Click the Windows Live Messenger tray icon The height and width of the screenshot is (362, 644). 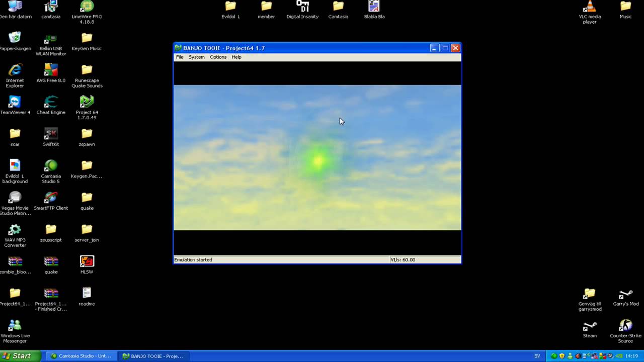click(570, 356)
